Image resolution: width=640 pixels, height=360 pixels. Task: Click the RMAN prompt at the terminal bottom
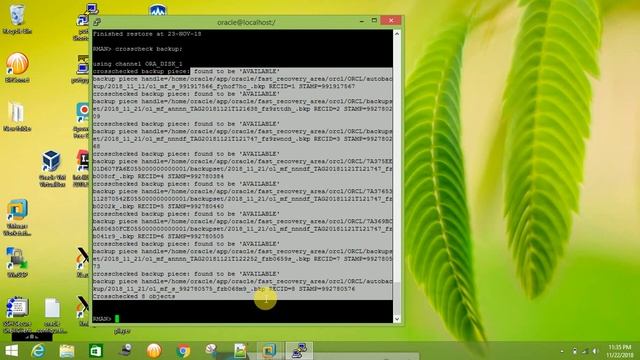click(x=102, y=318)
